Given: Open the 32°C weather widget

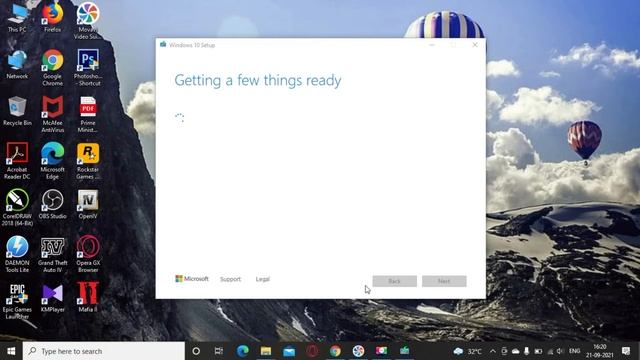Looking at the screenshot, I should 467,351.
